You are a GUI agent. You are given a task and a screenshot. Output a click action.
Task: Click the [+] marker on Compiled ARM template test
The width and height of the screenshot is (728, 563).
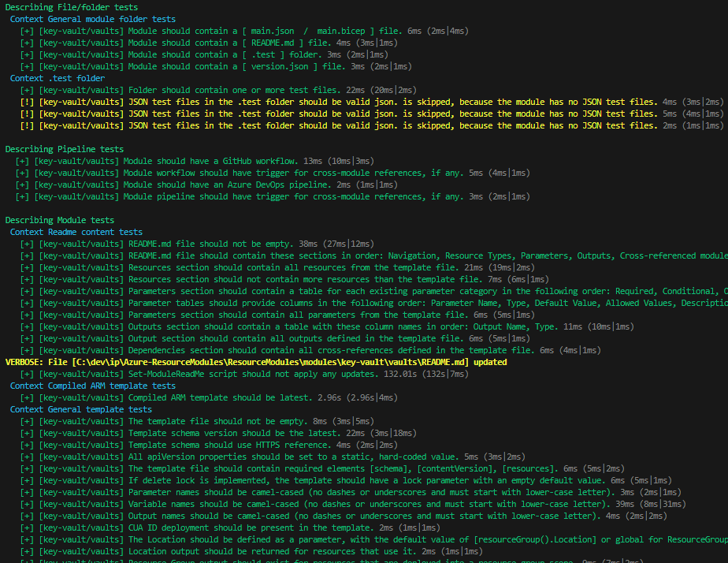pos(27,397)
